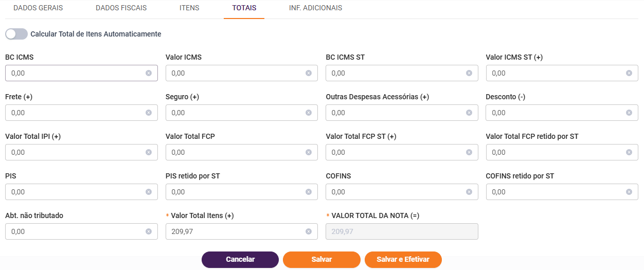Viewport: 644px width, 270px height.
Task: Clear the Valor ICMS field value
Action: point(309,73)
